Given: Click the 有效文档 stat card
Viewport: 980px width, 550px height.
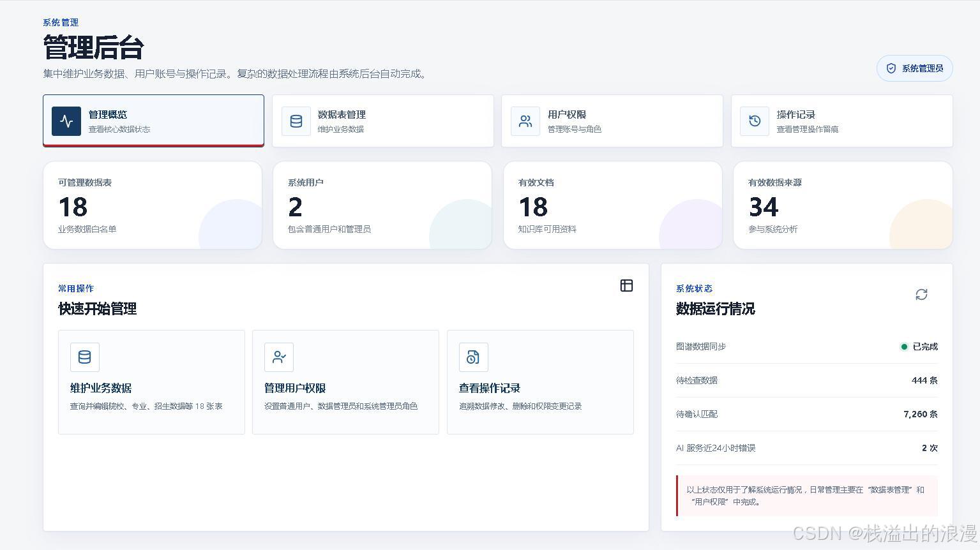Looking at the screenshot, I should coord(613,205).
